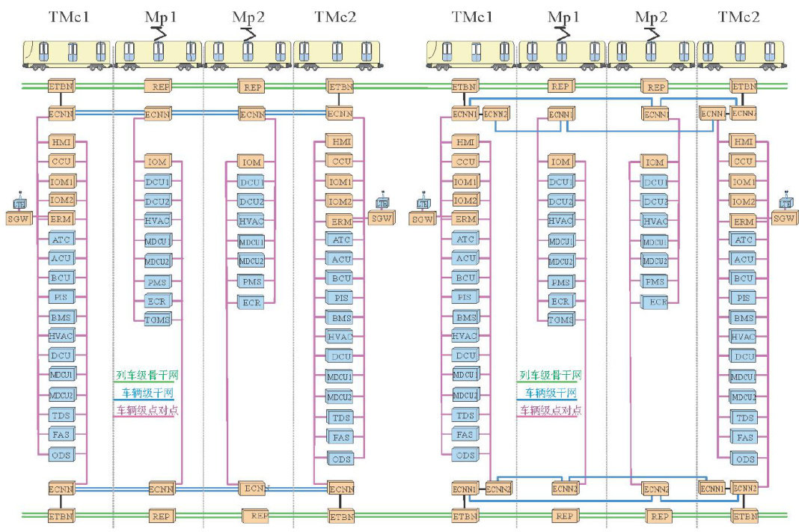This screenshot has height=532, width=799.
Task: Select the top-left ETBN node of the left diagram
Action: click(x=61, y=87)
